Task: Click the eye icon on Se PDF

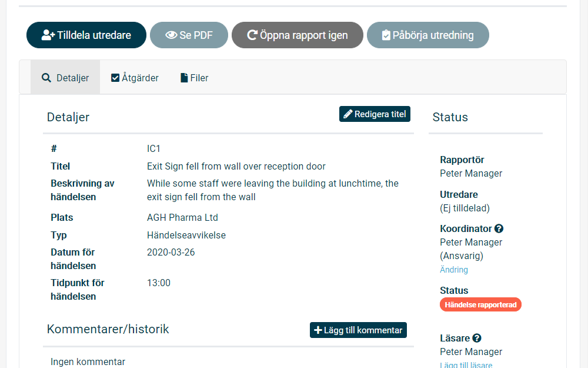Action: [x=171, y=35]
